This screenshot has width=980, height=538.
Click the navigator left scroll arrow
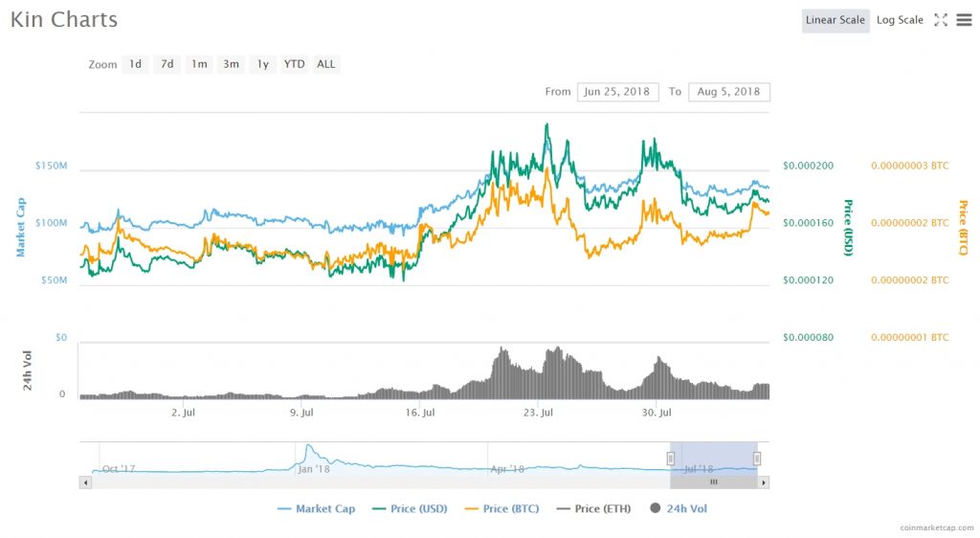click(85, 482)
